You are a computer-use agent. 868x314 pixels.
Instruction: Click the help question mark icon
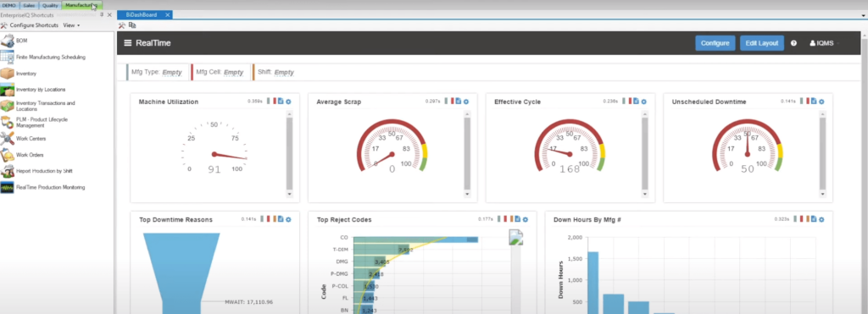pyautogui.click(x=793, y=43)
